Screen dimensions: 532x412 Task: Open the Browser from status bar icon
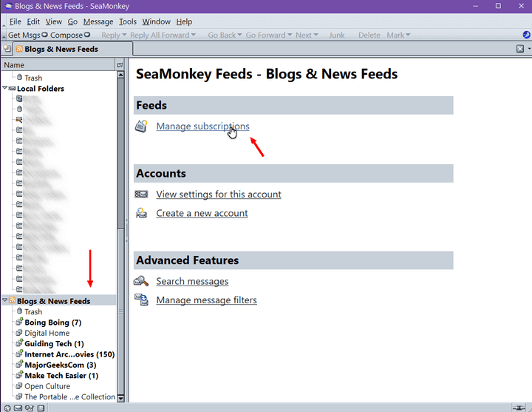[7, 408]
